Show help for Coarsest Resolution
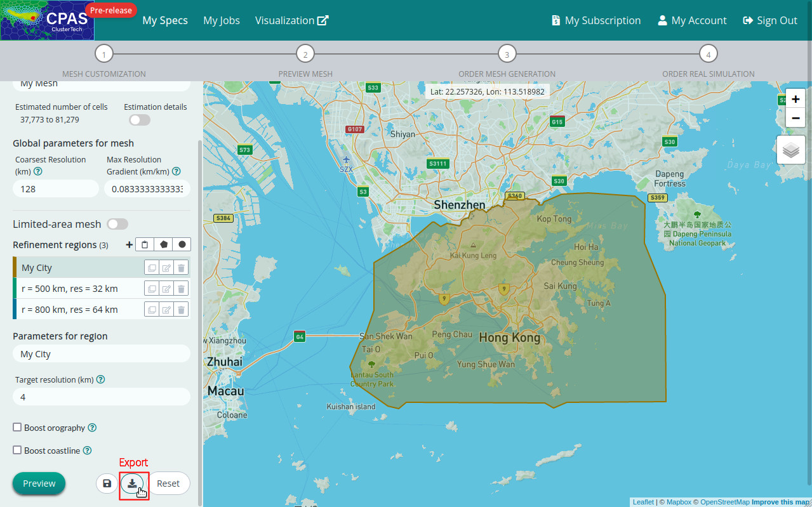Screen dimensions: 812x507 [38, 171]
